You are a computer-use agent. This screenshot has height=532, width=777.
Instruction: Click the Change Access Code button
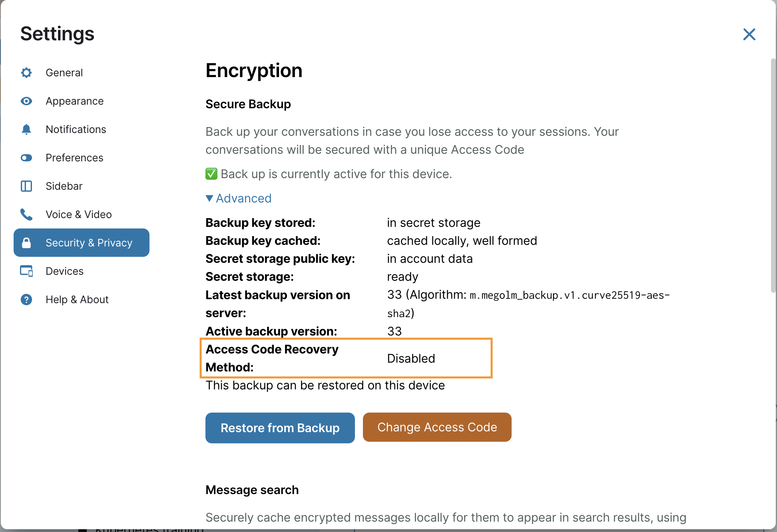tap(437, 427)
